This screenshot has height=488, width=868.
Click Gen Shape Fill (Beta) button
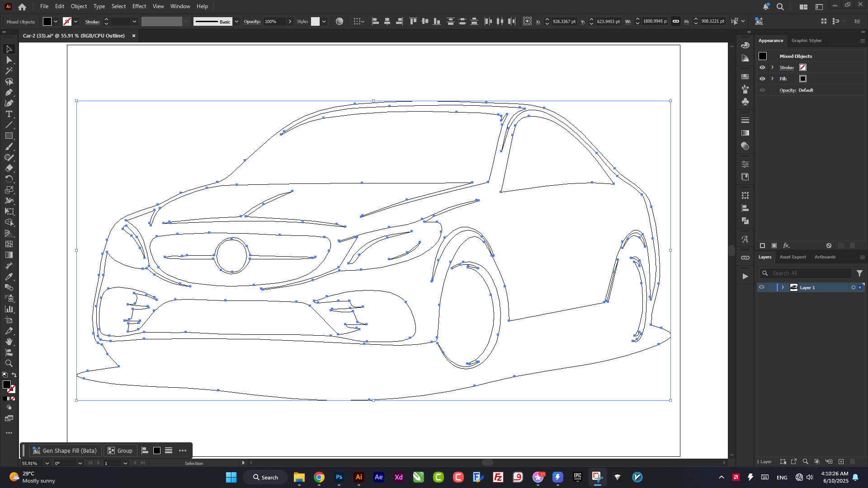point(65,450)
